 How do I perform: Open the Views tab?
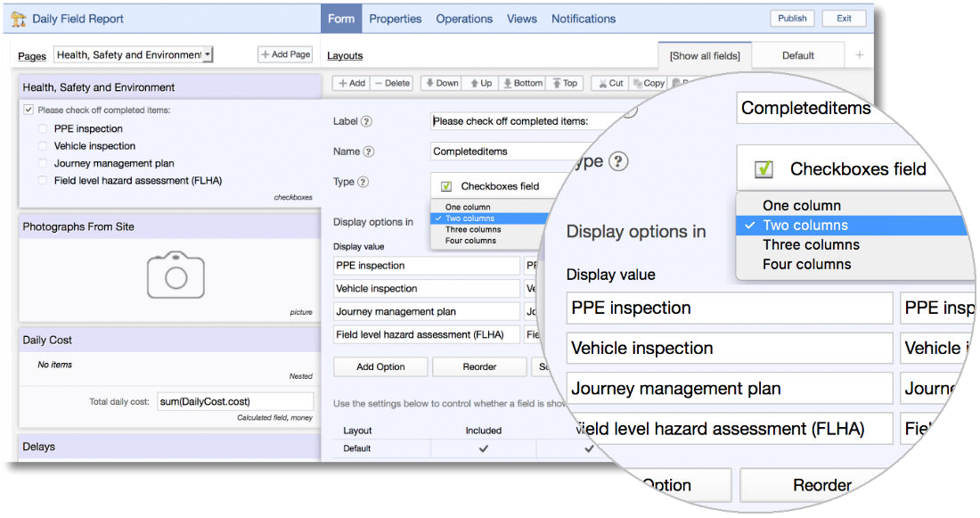pyautogui.click(x=522, y=19)
